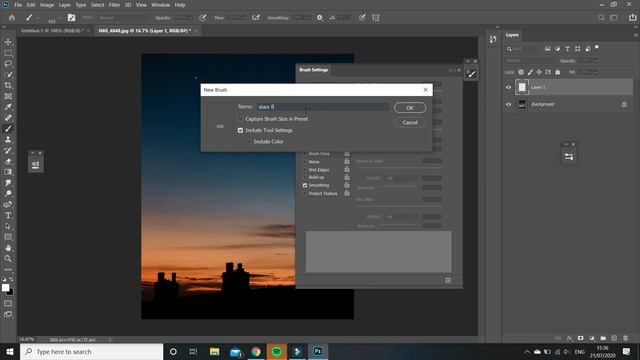
Task: Open File Explorer from taskbar
Action: pyautogui.click(x=214, y=351)
